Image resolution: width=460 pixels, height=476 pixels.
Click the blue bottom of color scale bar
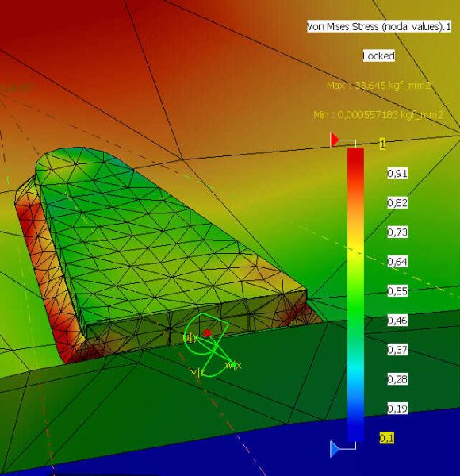pyautogui.click(x=355, y=428)
